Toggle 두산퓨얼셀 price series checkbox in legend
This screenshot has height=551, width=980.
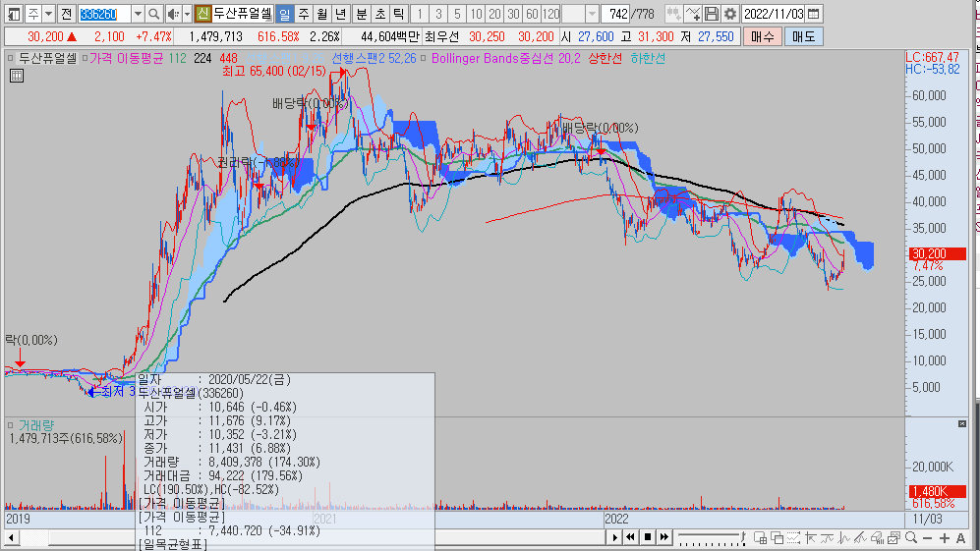pyautogui.click(x=10, y=58)
